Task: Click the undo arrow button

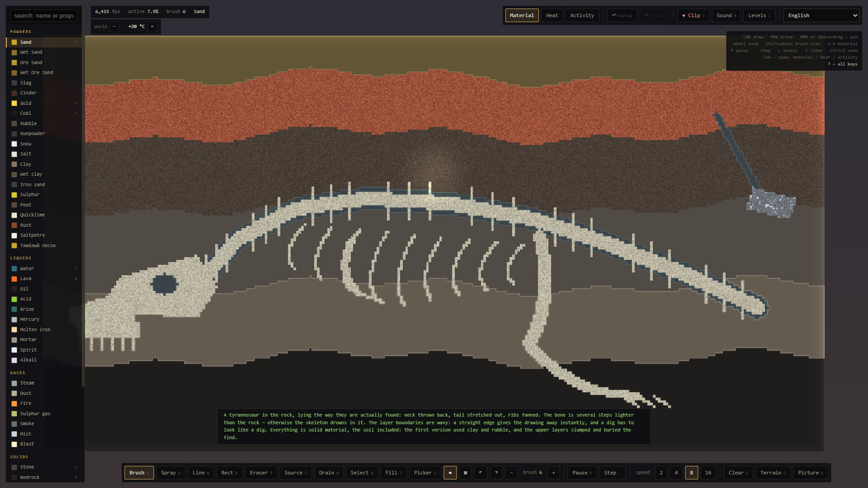Action: [x=622, y=15]
